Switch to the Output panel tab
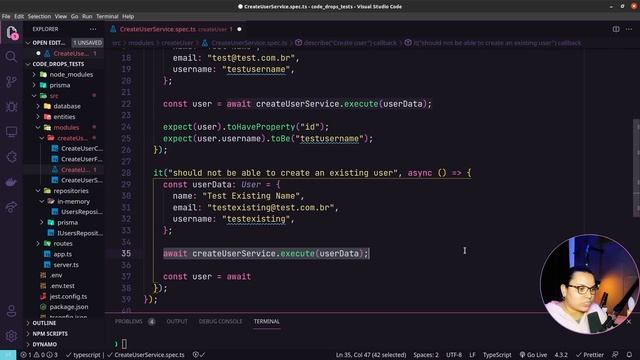This screenshot has width=640, height=360. click(177, 322)
